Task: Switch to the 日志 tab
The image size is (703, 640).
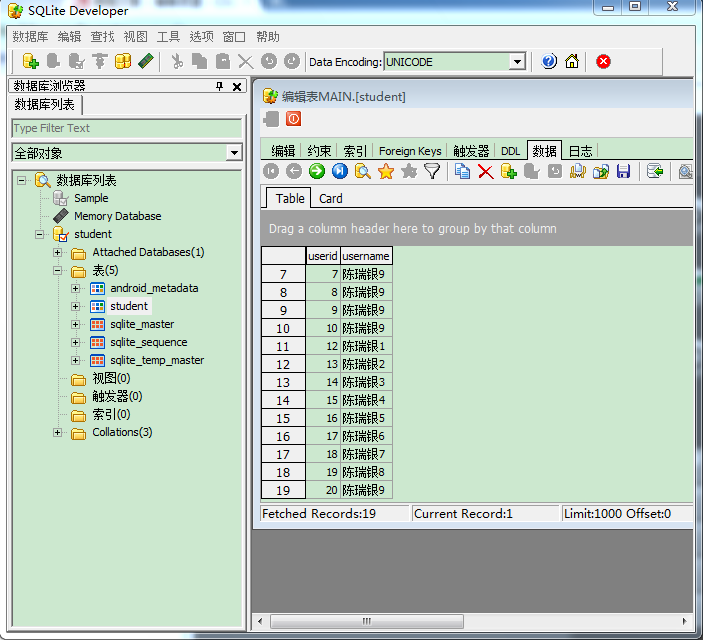Action: click(x=581, y=151)
